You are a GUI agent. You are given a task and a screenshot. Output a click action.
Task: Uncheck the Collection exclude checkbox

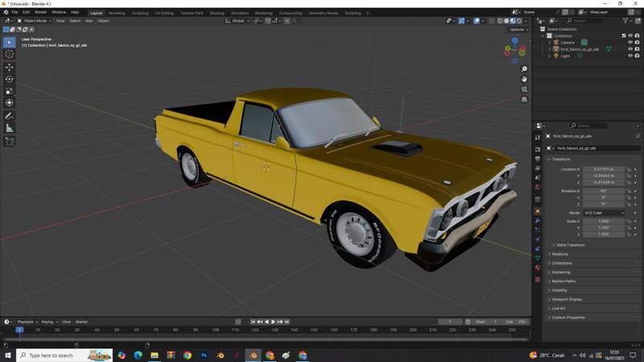coord(623,35)
